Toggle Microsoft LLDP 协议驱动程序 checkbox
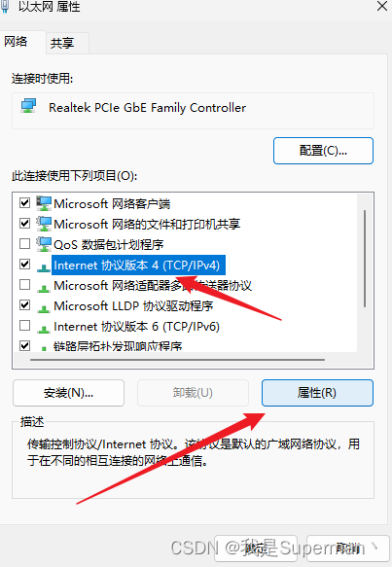392x567 pixels. coord(24,305)
